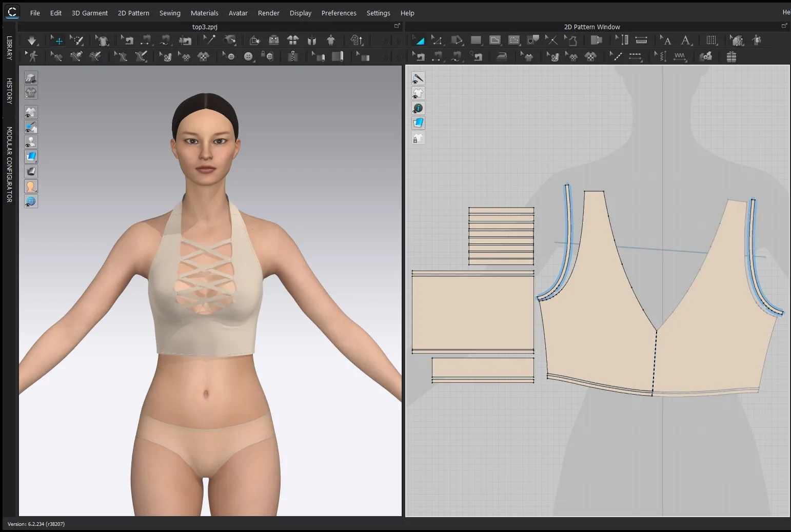Select the Steam iron tool

tap(502, 56)
